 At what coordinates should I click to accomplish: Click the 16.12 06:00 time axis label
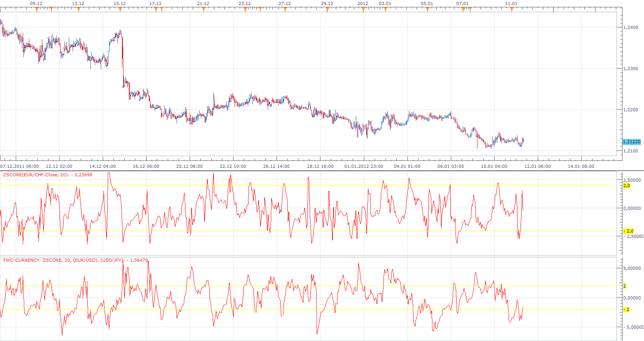tap(146, 166)
